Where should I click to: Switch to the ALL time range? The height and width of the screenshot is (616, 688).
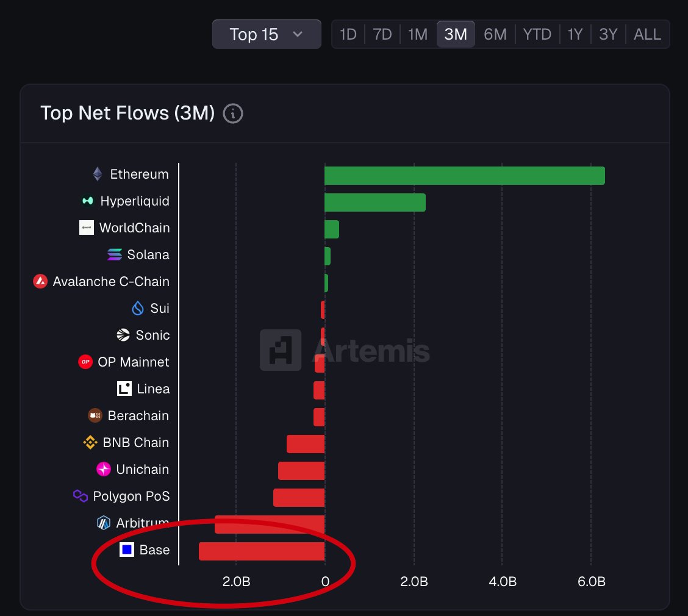pos(647,34)
